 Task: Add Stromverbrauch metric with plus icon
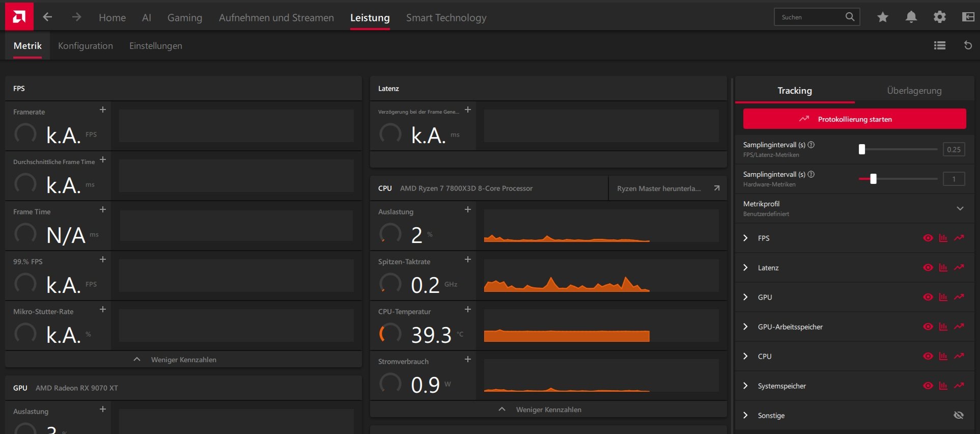(x=468, y=359)
